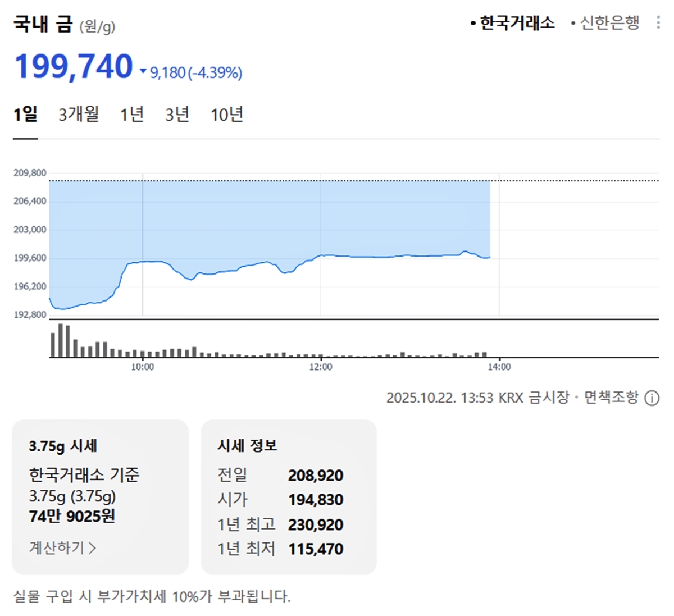This screenshot has height=616, width=674.
Task: Click the 74만 9025원 price in 3.75g card
Action: point(72,516)
